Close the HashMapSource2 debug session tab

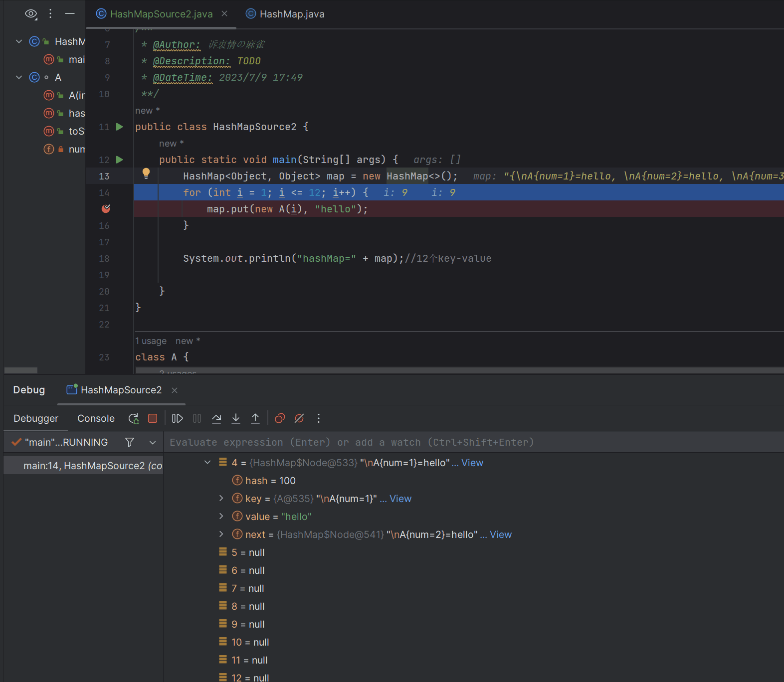coord(175,390)
